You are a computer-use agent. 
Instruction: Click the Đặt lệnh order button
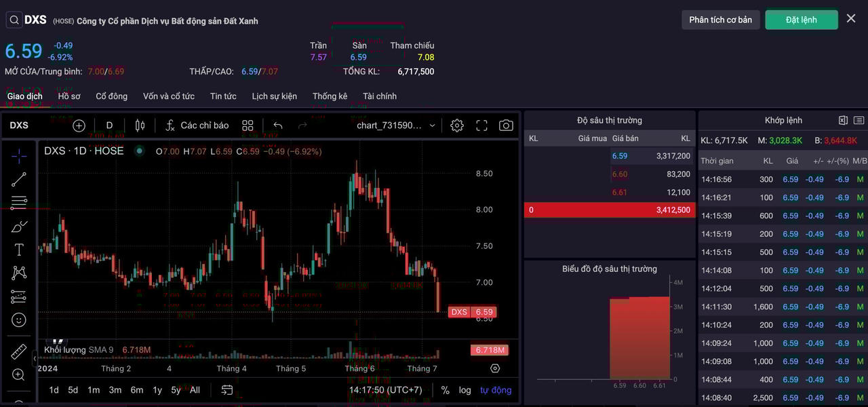coord(801,20)
